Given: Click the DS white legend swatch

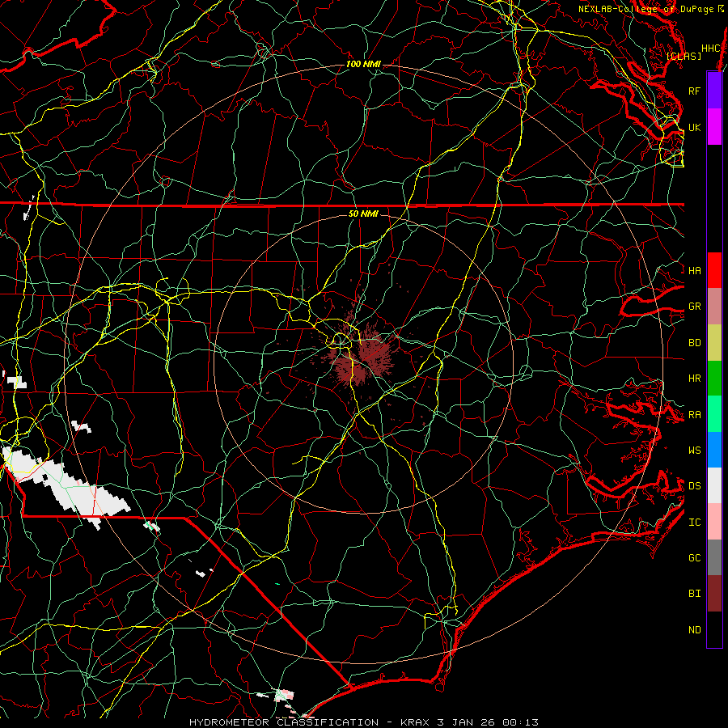Looking at the screenshot, I should coord(714,485).
